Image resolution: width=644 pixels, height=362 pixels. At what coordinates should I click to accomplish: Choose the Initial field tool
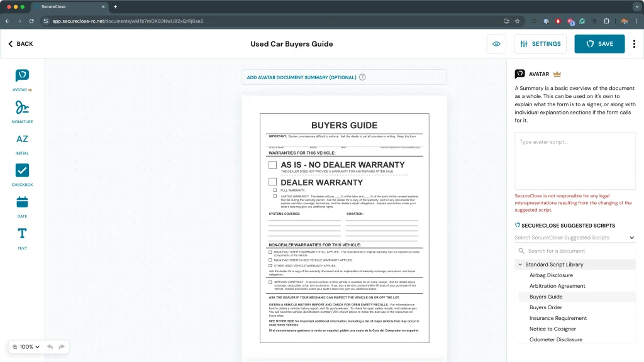click(x=22, y=140)
